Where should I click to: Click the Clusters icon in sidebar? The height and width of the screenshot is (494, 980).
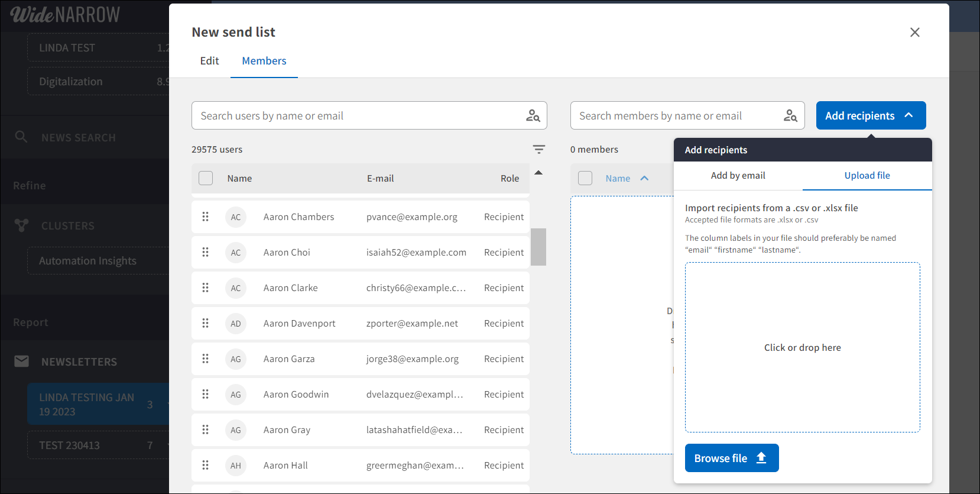22,225
